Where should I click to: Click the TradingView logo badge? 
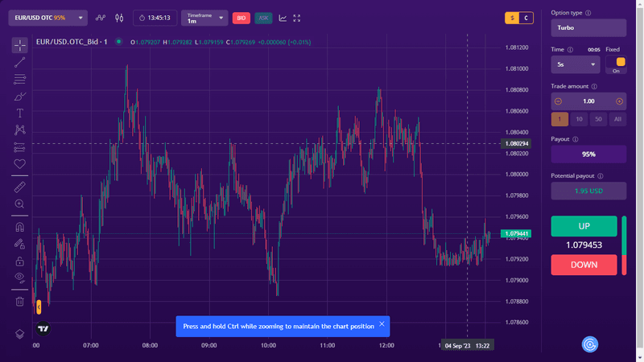tap(43, 329)
